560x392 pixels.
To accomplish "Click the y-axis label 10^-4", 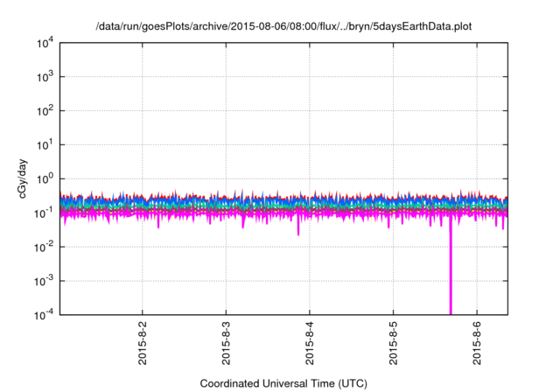I will coord(44,315).
